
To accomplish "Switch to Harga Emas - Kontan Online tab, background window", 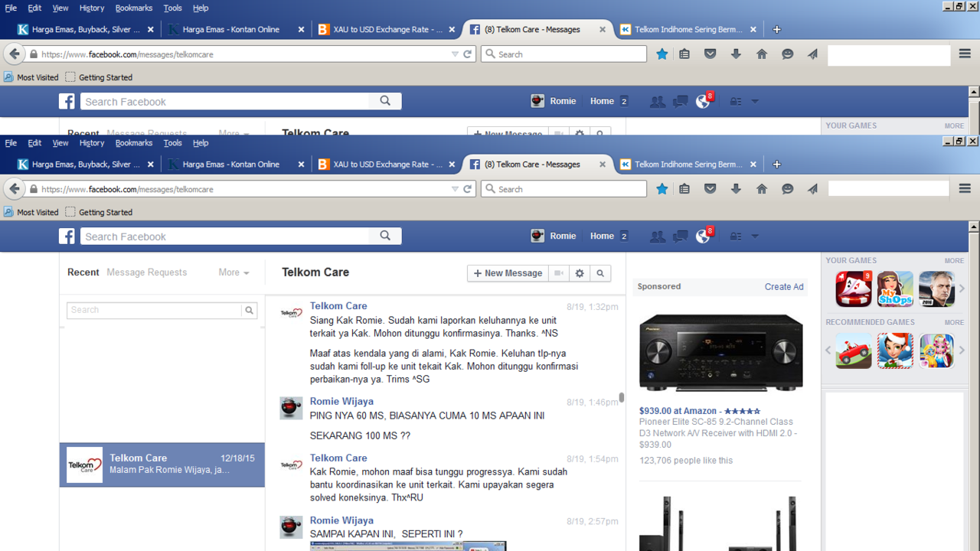I will tap(237, 30).
